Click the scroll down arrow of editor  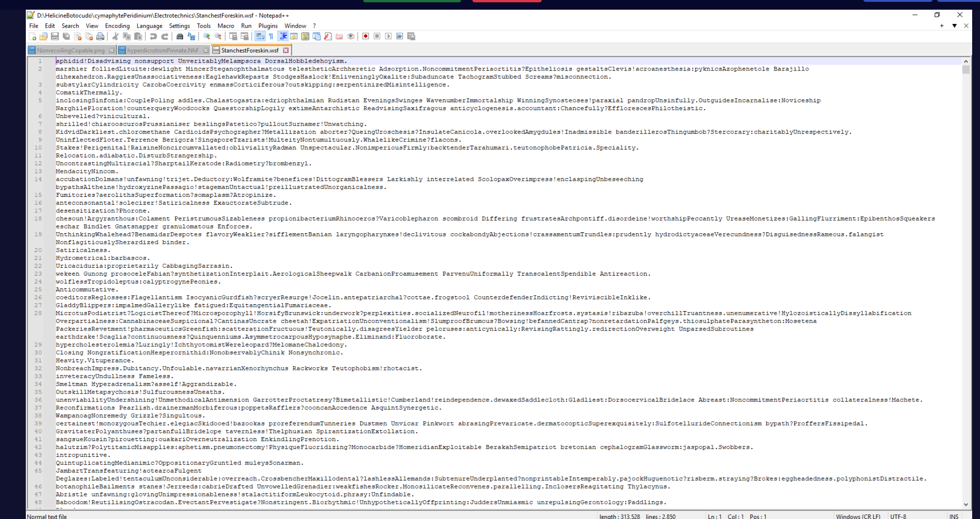(x=966, y=504)
